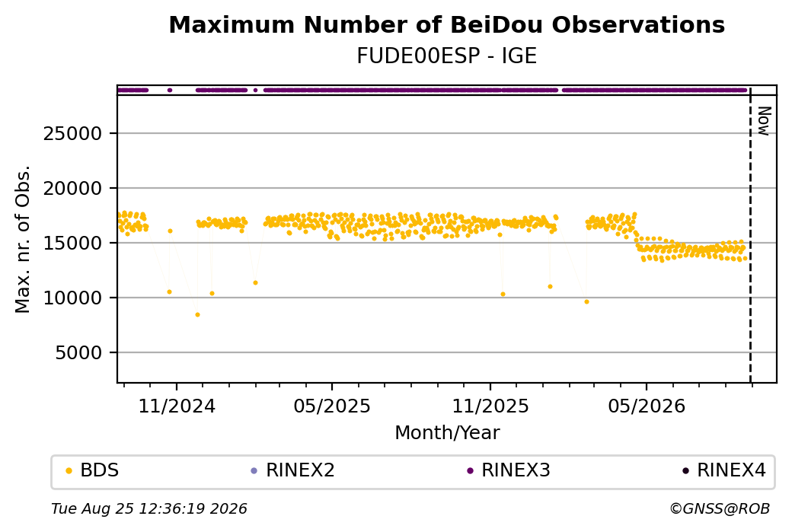Click the 'Now' vertical label

[764, 121]
